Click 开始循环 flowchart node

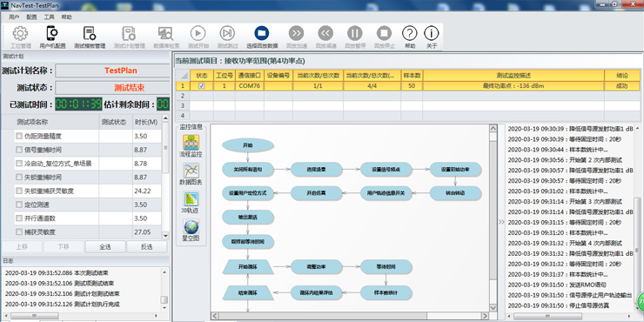coord(248,267)
